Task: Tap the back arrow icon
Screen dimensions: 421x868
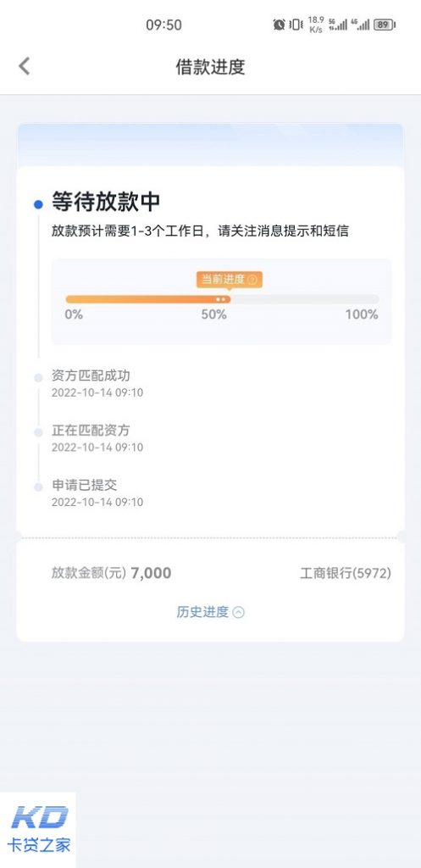Action: coord(24,66)
